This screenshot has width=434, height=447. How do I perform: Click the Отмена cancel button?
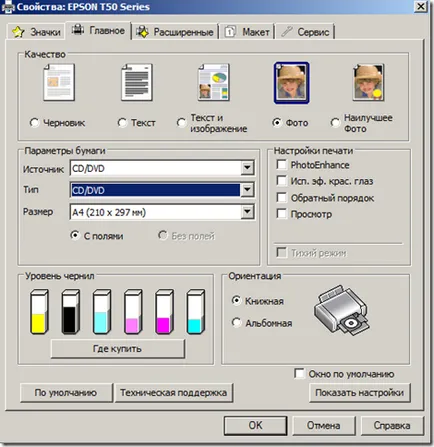[324, 425]
